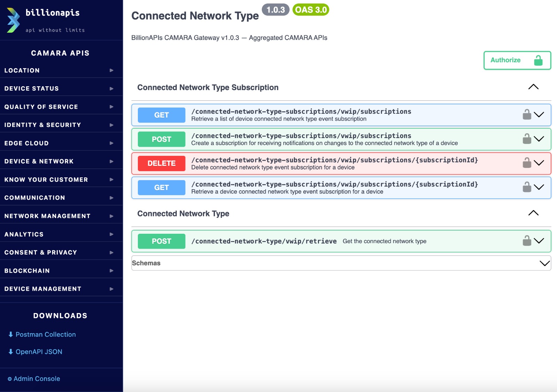
Task: Click 'Create a subscription for receiving' description
Action: [x=324, y=143]
